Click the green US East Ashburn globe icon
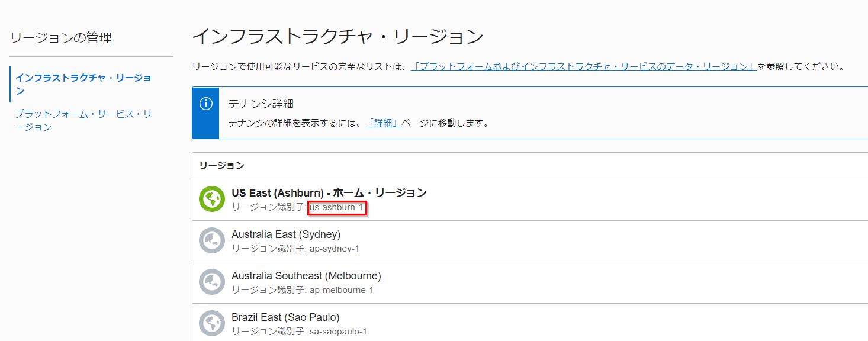Image resolution: width=868 pixels, height=341 pixels. [x=212, y=200]
